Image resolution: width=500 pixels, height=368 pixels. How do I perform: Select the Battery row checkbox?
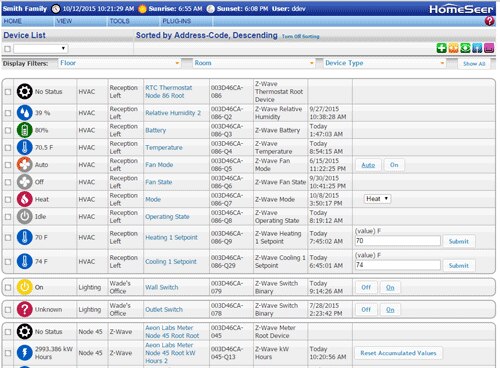coord(8,130)
